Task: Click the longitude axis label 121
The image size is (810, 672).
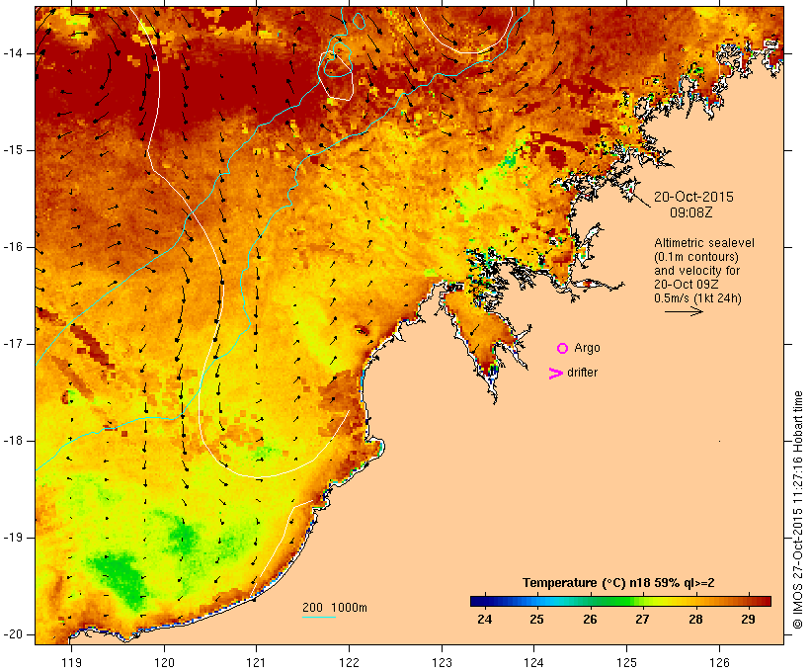Action: tap(256, 662)
